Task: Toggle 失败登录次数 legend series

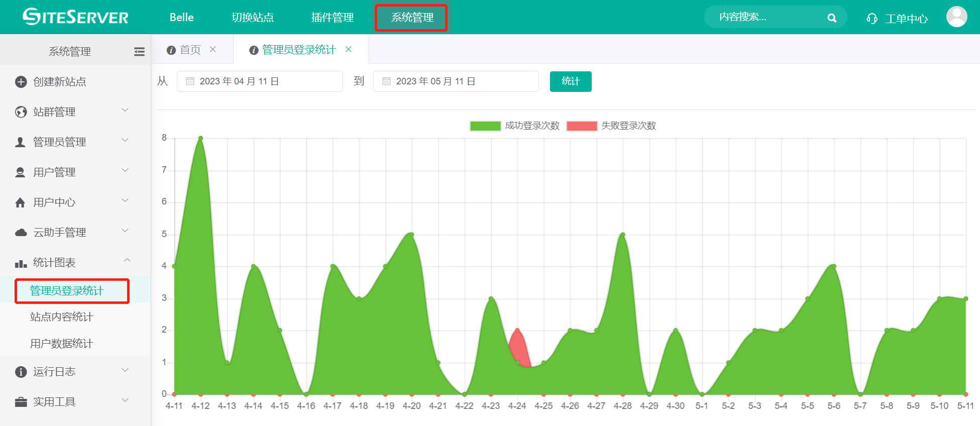Action: tap(611, 126)
